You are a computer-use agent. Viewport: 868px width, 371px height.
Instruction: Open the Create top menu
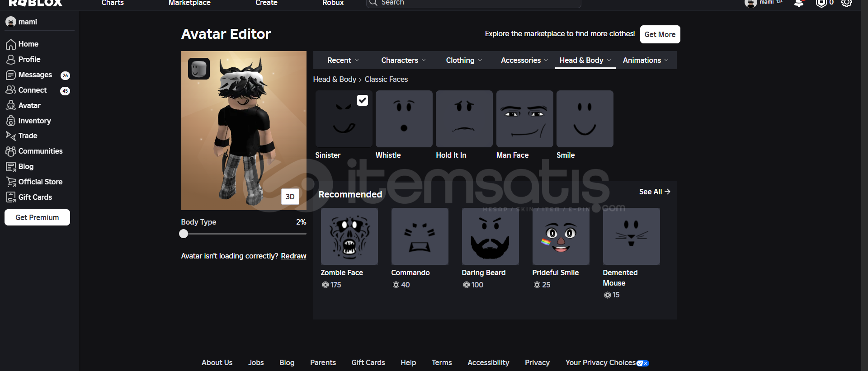click(266, 3)
